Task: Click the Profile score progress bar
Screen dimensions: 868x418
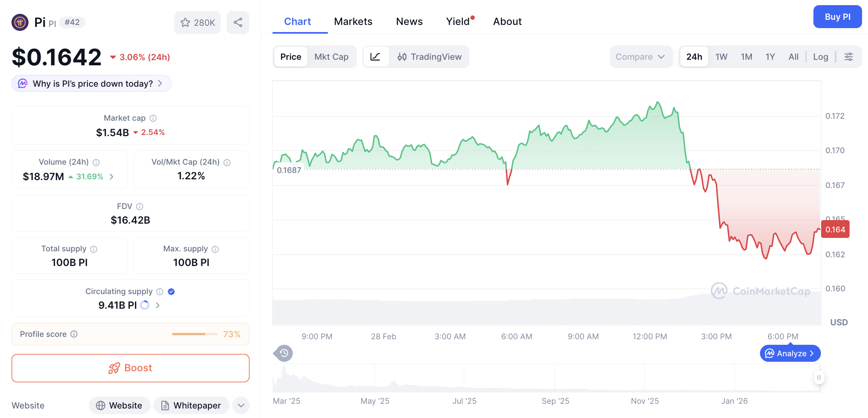Action: 194,334
